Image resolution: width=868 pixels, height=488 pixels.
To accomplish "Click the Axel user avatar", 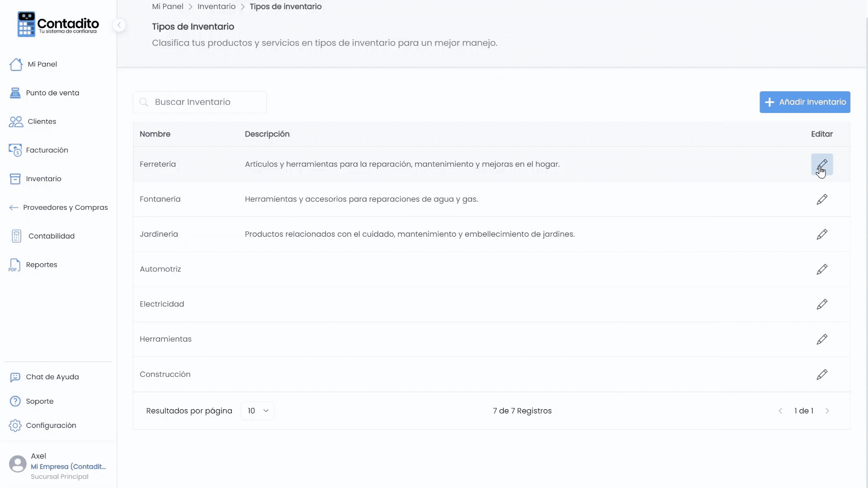I will pos(18,464).
